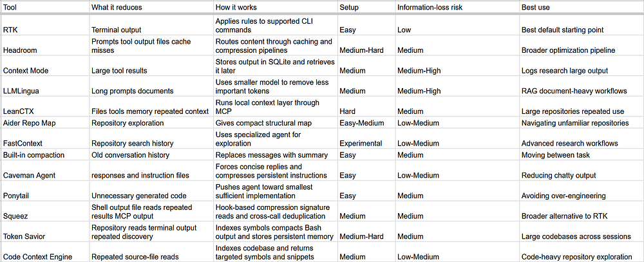This screenshot has height=262, width=644.
Task: Select the Information-loss risk header cell
Action: [457, 7]
